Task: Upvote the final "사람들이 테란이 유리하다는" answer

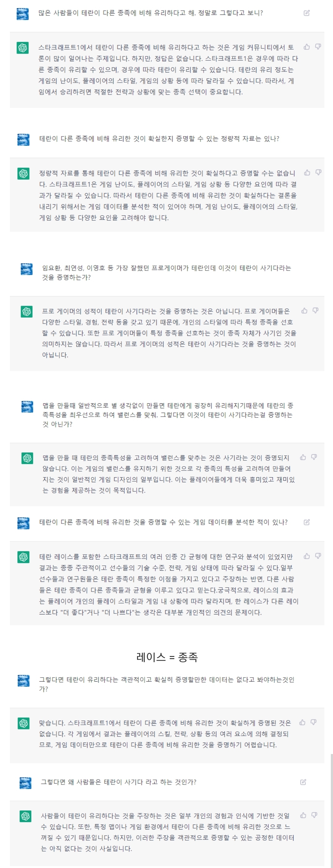Action: pyautogui.click(x=303, y=815)
